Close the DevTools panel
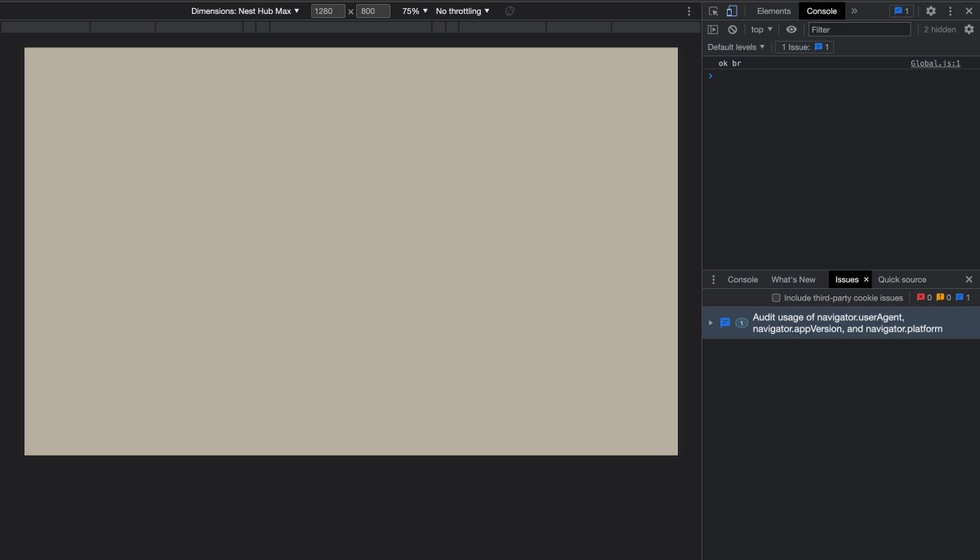980x560 pixels. (969, 11)
